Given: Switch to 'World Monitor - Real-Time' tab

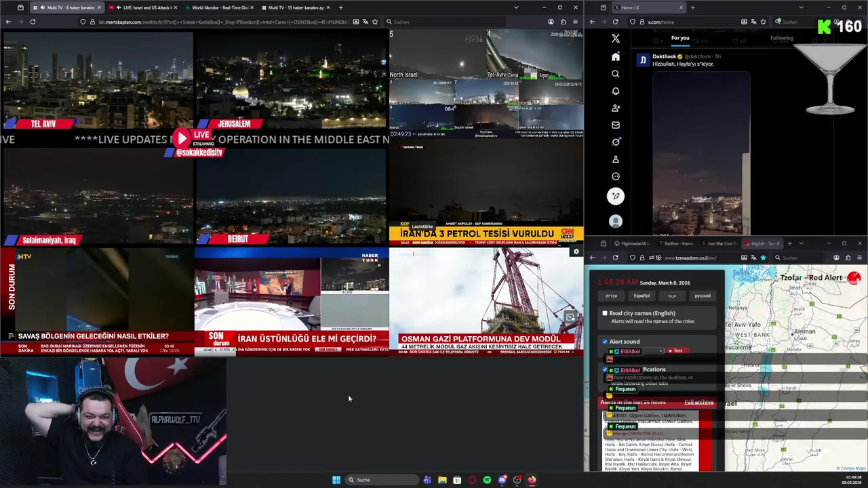Looking at the screenshot, I should tap(219, 7).
